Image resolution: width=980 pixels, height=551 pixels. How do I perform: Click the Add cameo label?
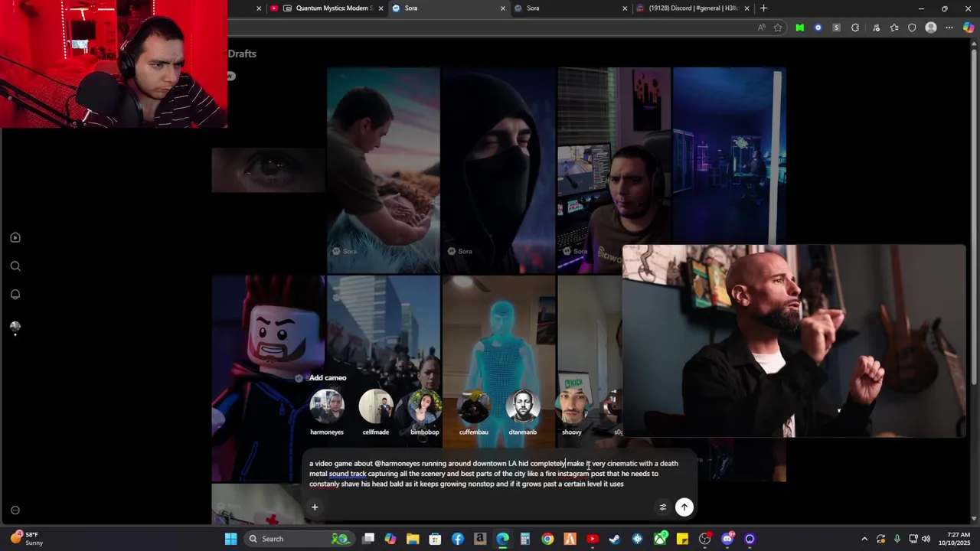coord(328,378)
